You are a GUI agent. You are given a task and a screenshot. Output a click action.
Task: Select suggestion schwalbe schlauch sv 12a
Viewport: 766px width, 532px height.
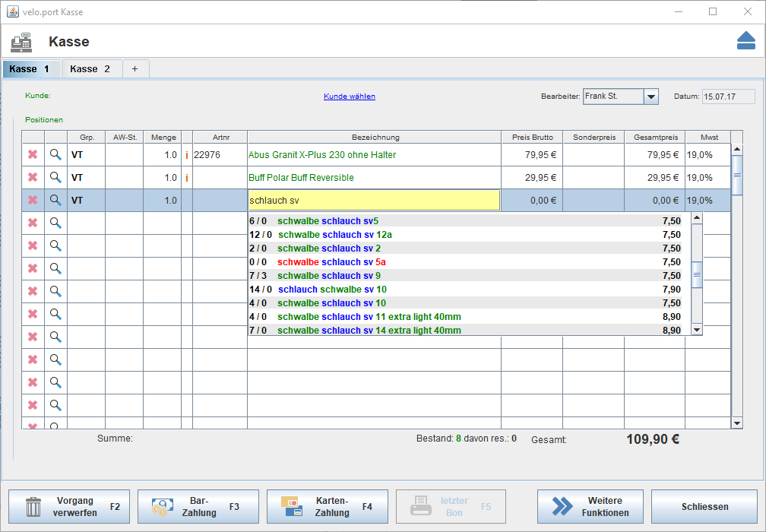pos(334,235)
